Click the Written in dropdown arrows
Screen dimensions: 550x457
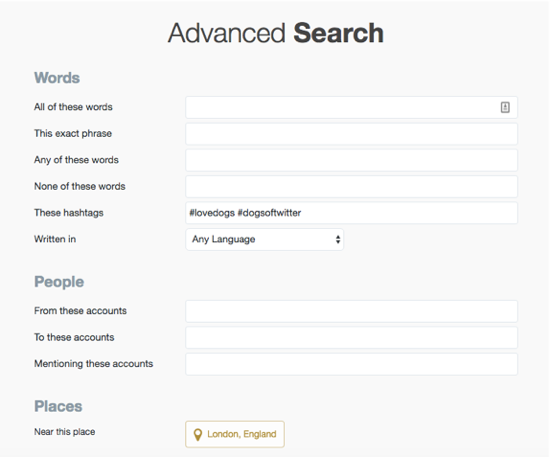[x=338, y=240]
